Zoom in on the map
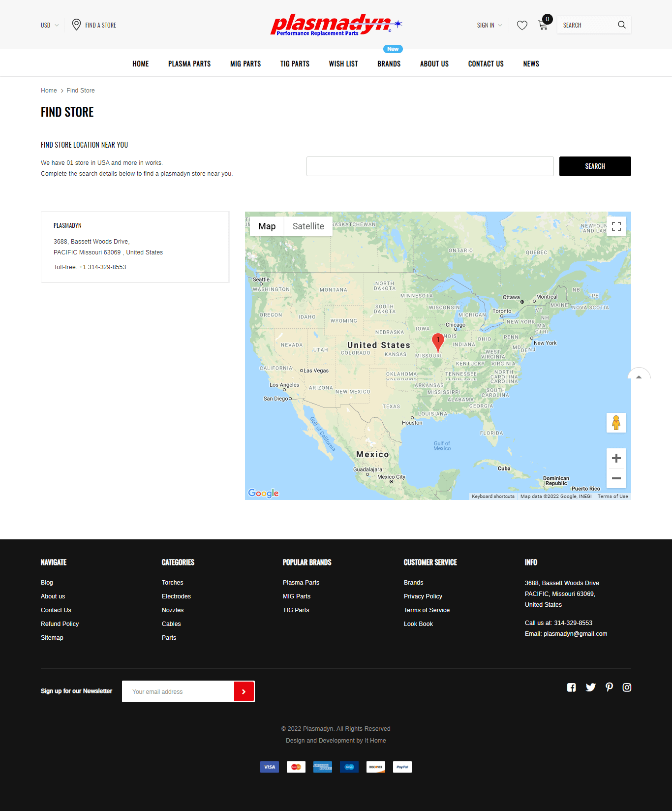This screenshot has width=672, height=811. 616,458
